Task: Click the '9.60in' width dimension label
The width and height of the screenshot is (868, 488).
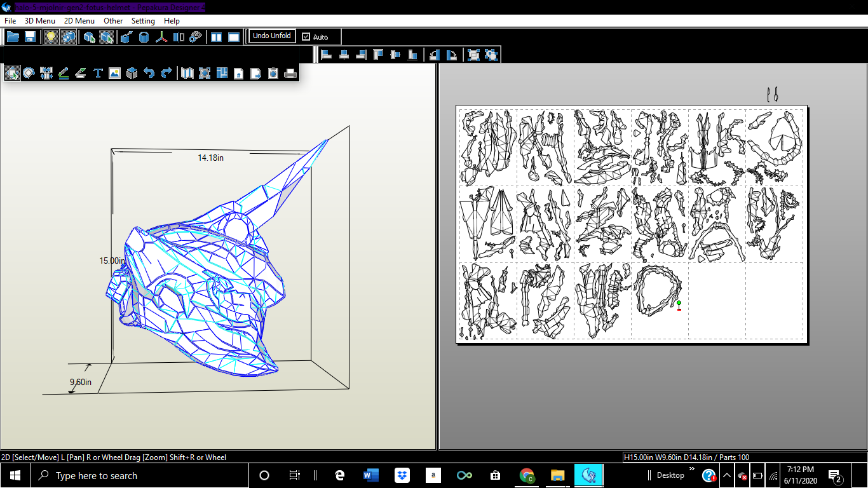Action: (x=81, y=382)
